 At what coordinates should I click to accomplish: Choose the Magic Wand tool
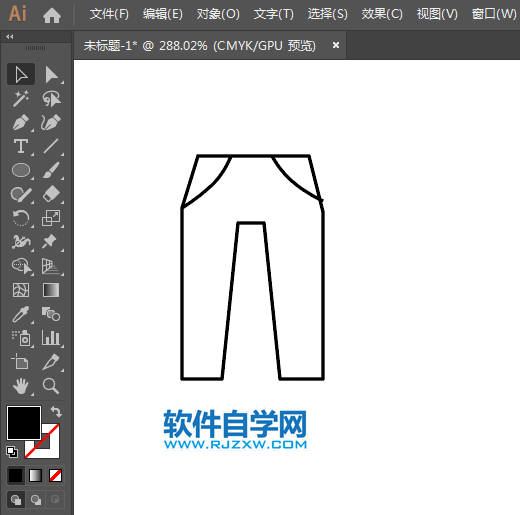21,99
